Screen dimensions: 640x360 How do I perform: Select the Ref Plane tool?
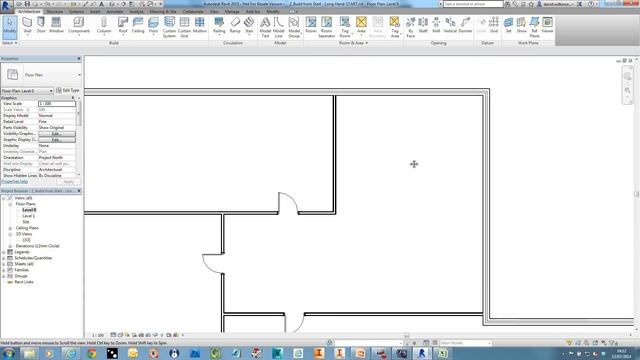click(534, 27)
